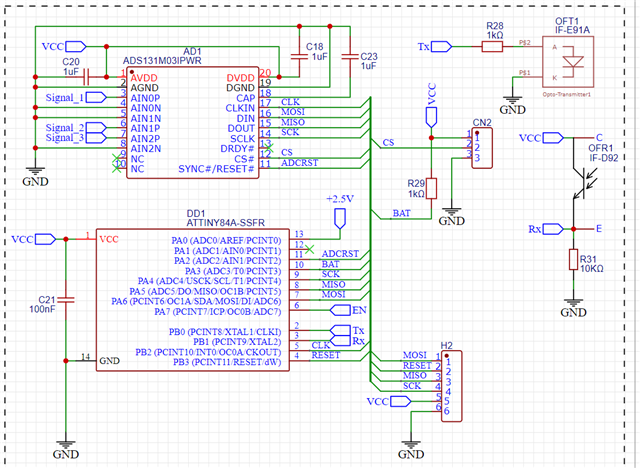Click the GND symbol beneath C21
640x468 pixels.
coord(66,445)
